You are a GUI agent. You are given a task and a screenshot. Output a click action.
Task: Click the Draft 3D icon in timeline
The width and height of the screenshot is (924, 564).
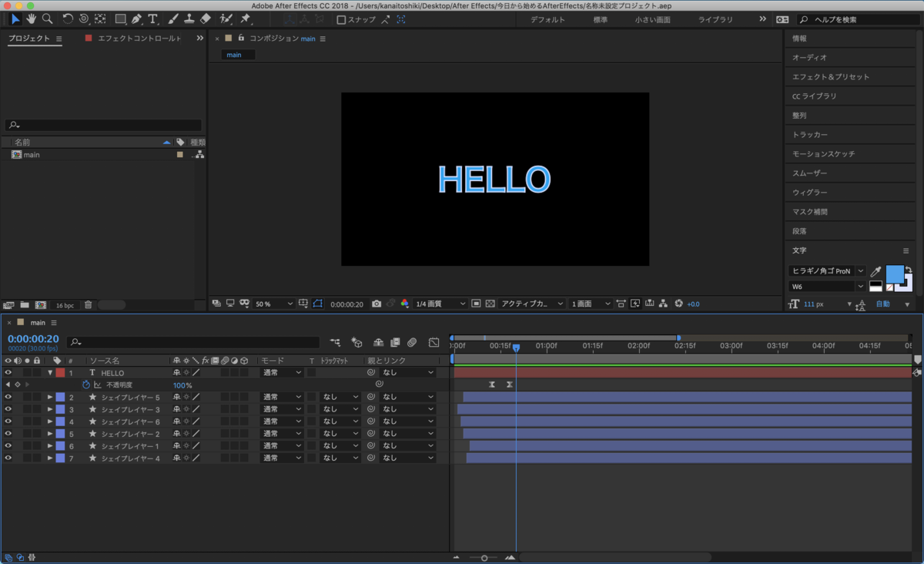point(357,342)
